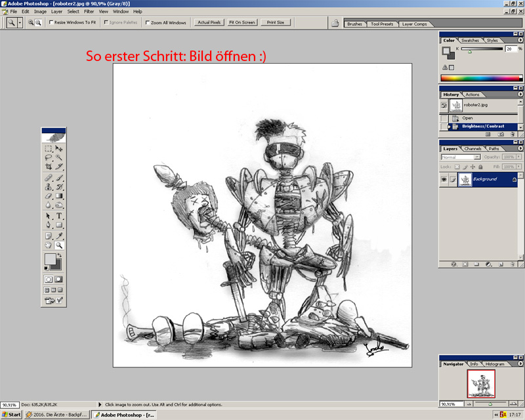Hide the Background layer with eye icon
The height and width of the screenshot is (420, 525).
pos(444,179)
